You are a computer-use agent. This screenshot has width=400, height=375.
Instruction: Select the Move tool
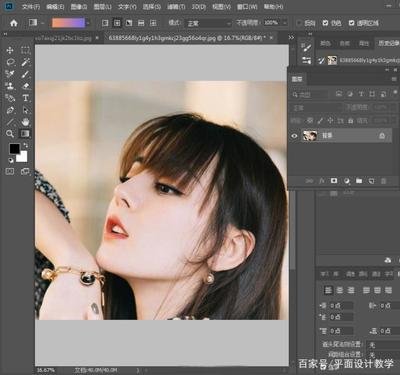click(x=10, y=50)
